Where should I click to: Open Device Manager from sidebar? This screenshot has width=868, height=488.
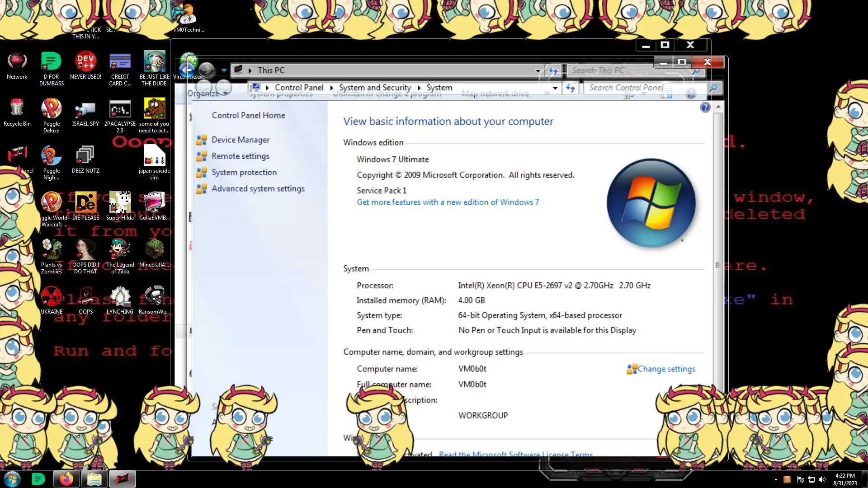pos(240,140)
